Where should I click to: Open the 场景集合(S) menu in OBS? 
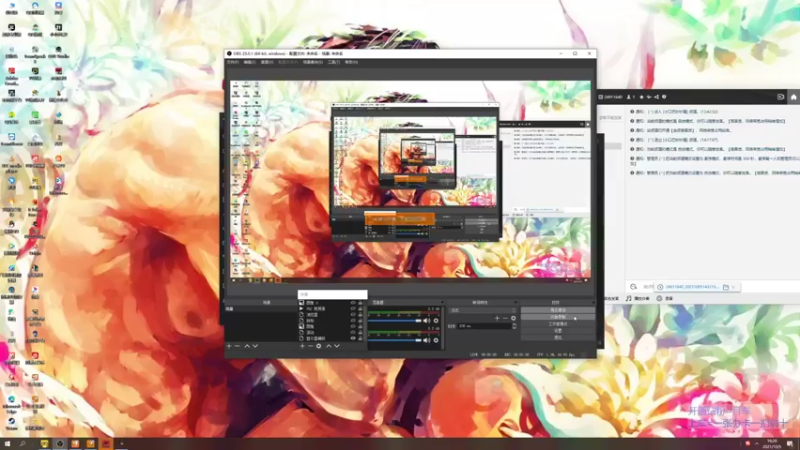pos(313,62)
